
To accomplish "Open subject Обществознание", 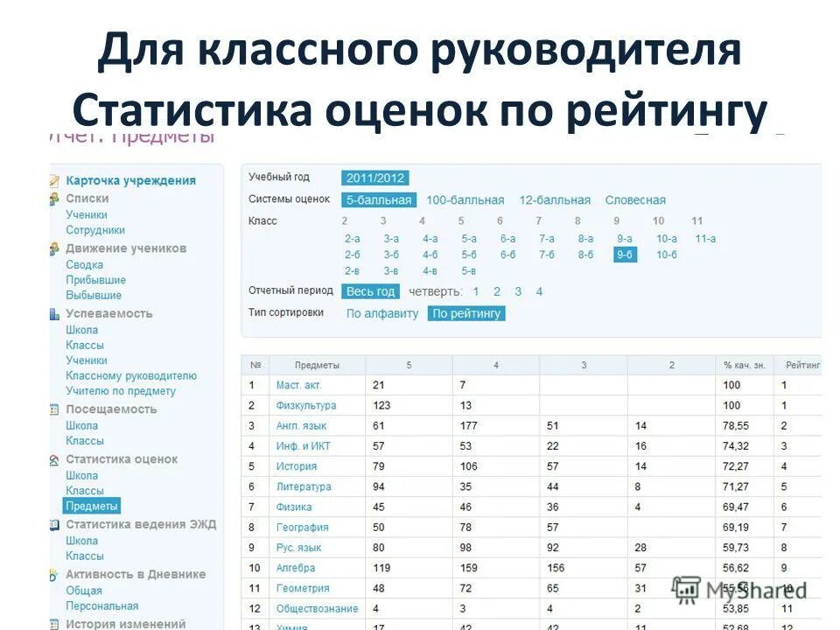I will click(x=317, y=609).
